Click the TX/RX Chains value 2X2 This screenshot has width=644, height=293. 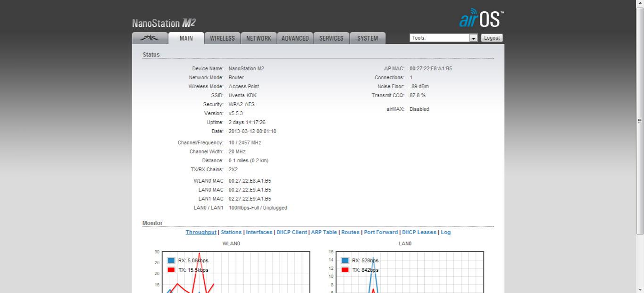pyautogui.click(x=234, y=169)
